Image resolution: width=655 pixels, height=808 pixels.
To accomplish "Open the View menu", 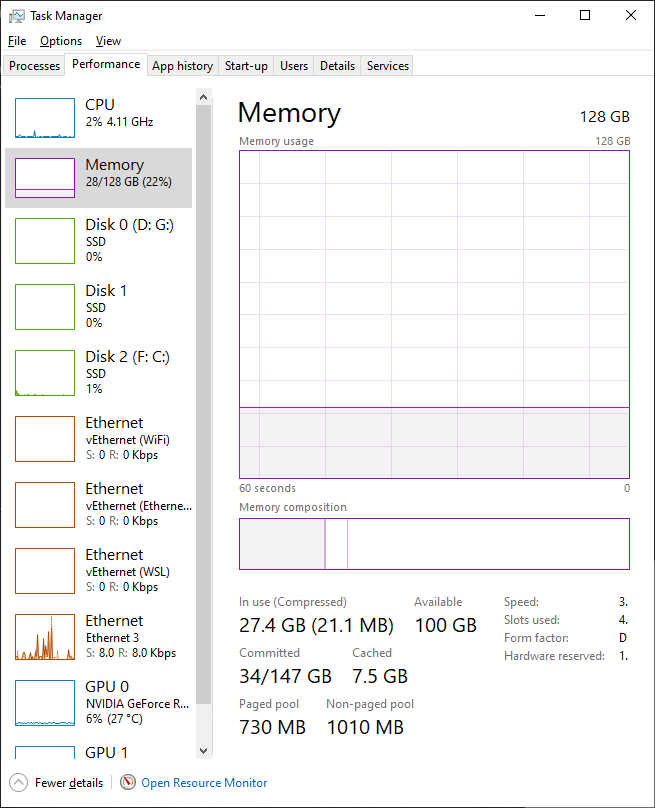I will pyautogui.click(x=108, y=41).
